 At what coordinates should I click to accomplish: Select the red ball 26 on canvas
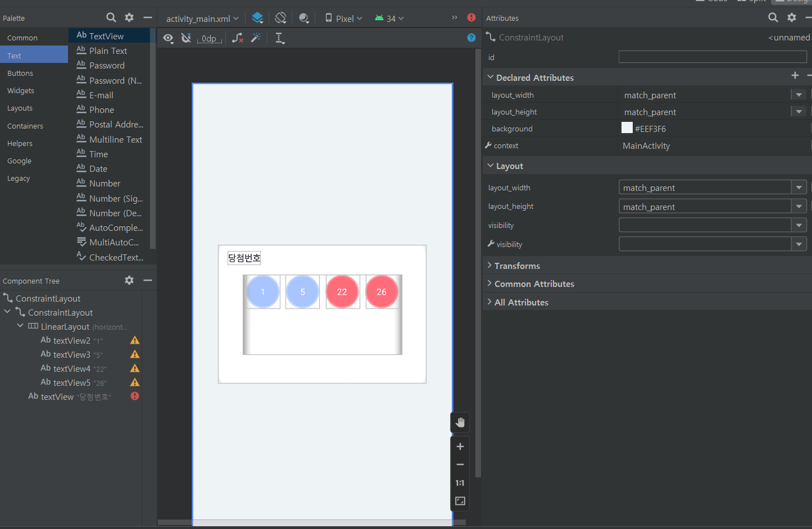pyautogui.click(x=382, y=292)
